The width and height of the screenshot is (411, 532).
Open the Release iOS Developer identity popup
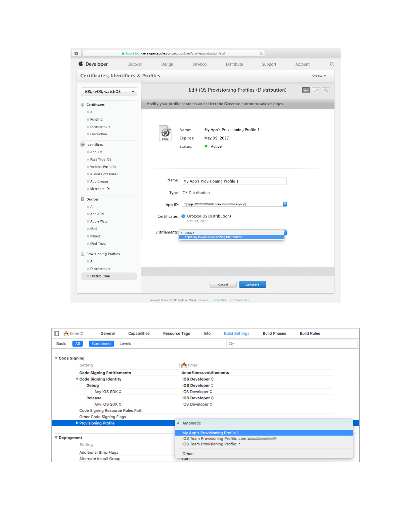pos(198,398)
